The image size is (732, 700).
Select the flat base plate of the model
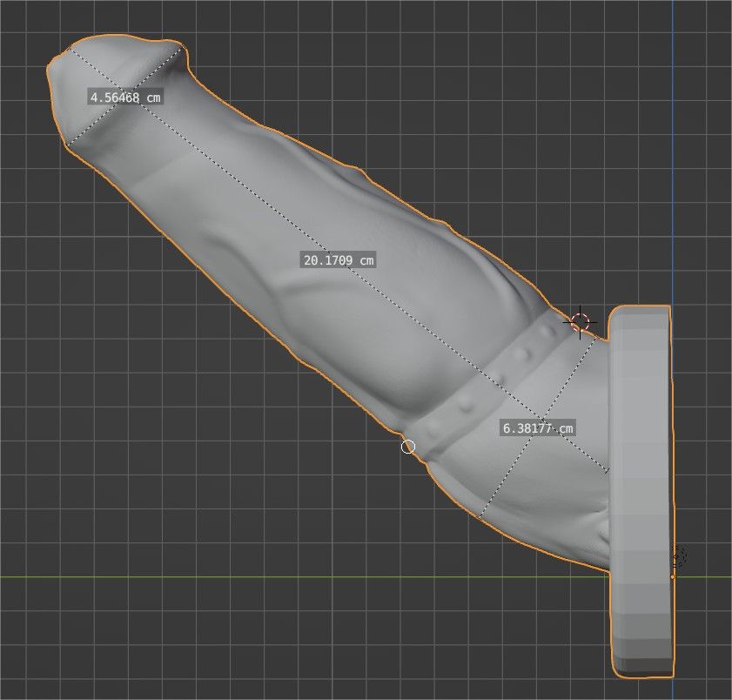click(x=641, y=488)
